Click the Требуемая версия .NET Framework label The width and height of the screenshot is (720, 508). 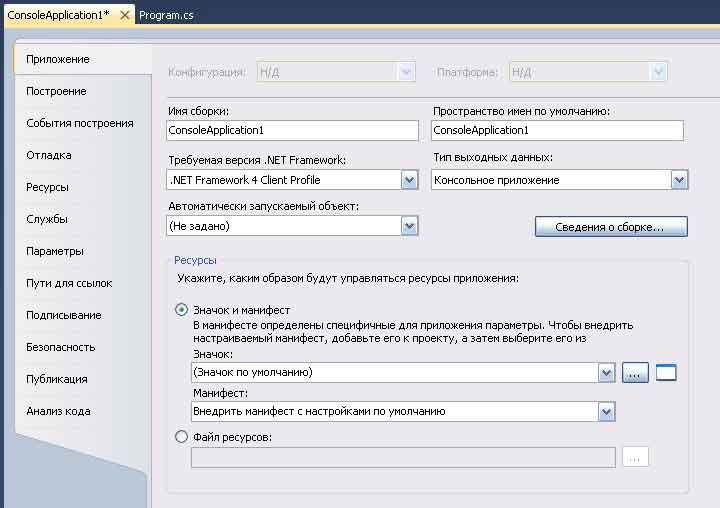pyautogui.click(x=257, y=160)
